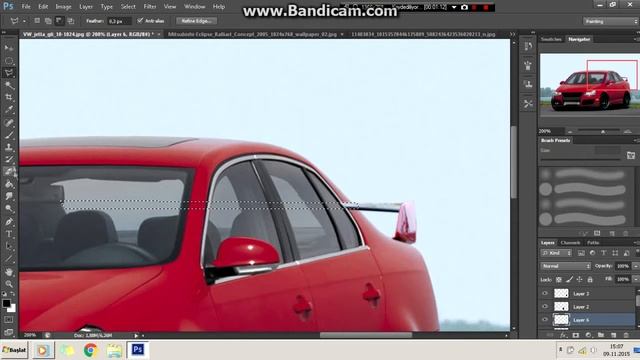Open the status bar info arrow
The width and height of the screenshot is (640, 360).
click(136, 335)
